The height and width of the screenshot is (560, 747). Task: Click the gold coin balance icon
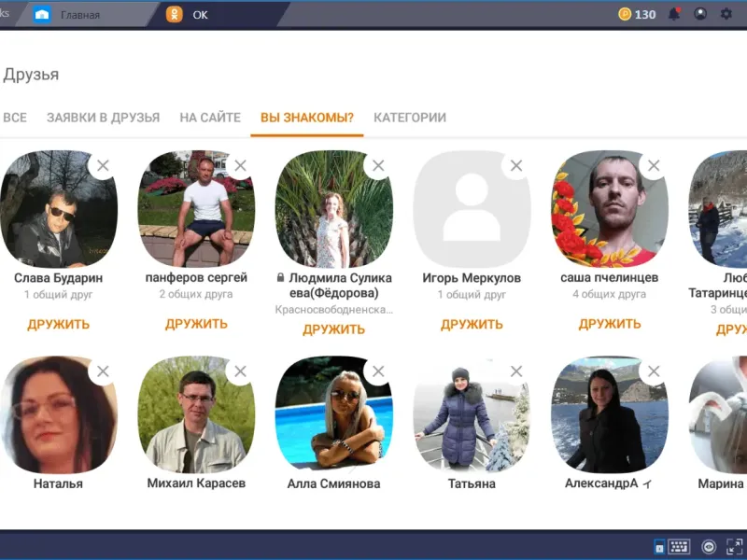625,14
